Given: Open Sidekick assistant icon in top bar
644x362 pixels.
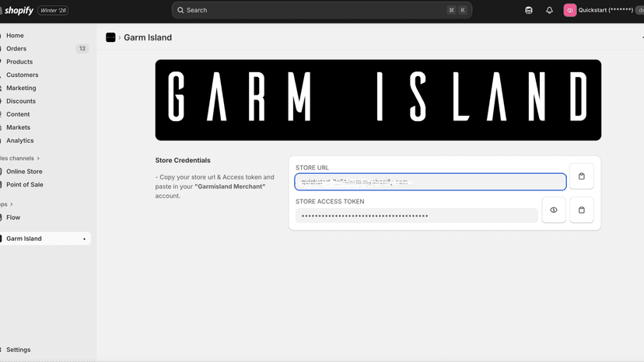Looking at the screenshot, I should pos(529,10).
